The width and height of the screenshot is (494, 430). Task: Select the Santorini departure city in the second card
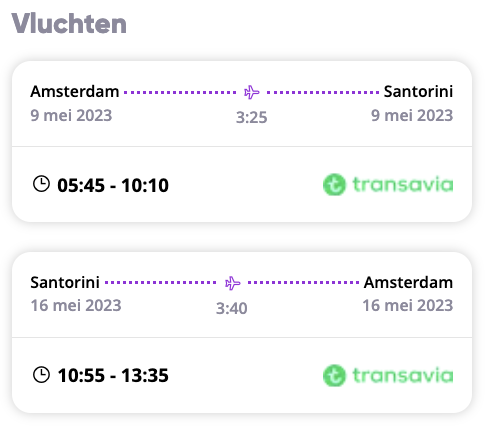tap(65, 282)
